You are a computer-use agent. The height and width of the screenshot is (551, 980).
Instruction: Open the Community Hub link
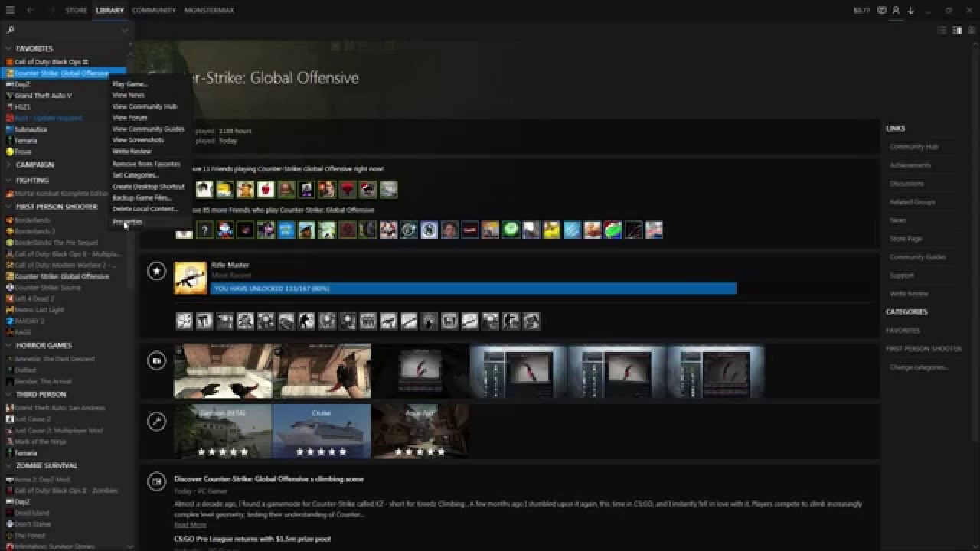coord(913,147)
